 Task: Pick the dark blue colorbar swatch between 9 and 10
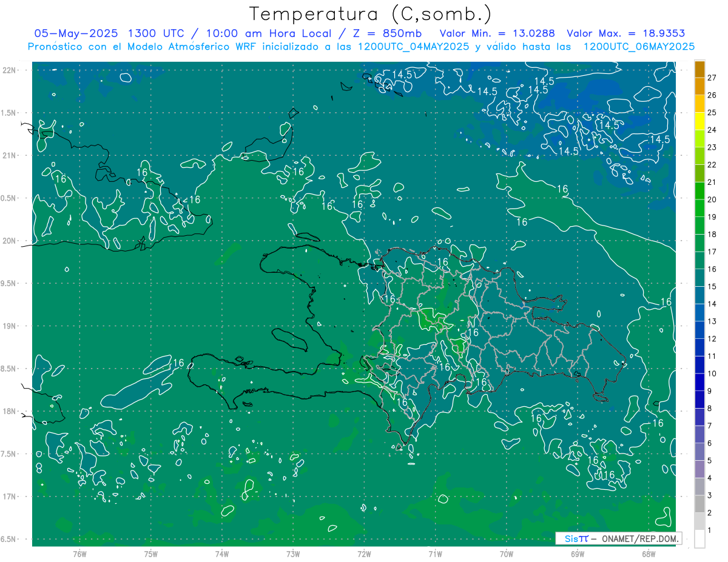point(699,383)
